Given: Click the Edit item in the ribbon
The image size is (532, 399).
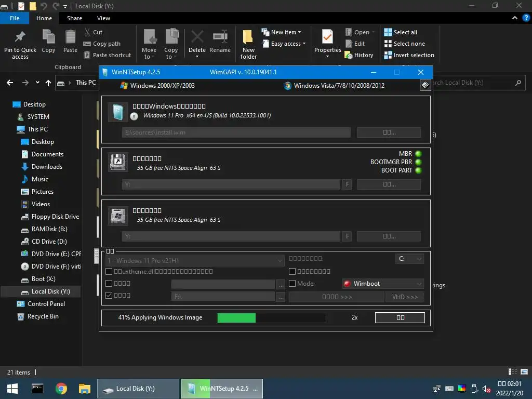Looking at the screenshot, I should 355,44.
